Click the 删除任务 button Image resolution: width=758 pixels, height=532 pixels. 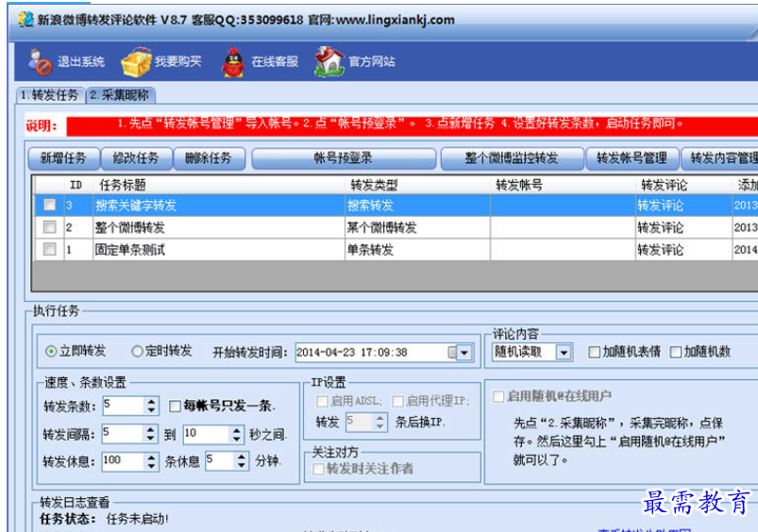[209, 158]
